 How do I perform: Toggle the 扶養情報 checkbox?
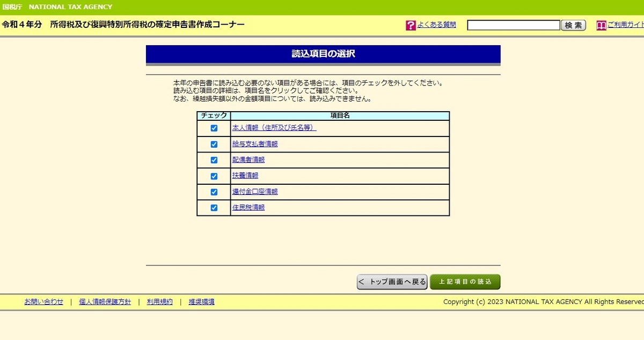(x=214, y=176)
